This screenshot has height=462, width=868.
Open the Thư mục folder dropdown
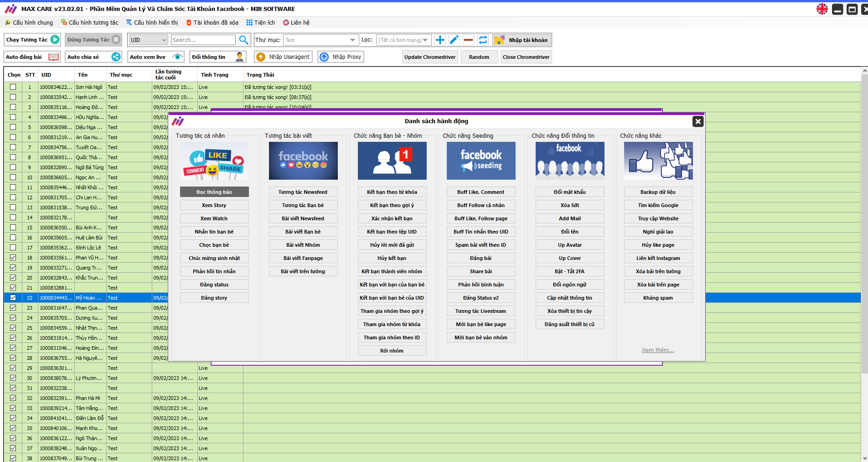[321, 40]
